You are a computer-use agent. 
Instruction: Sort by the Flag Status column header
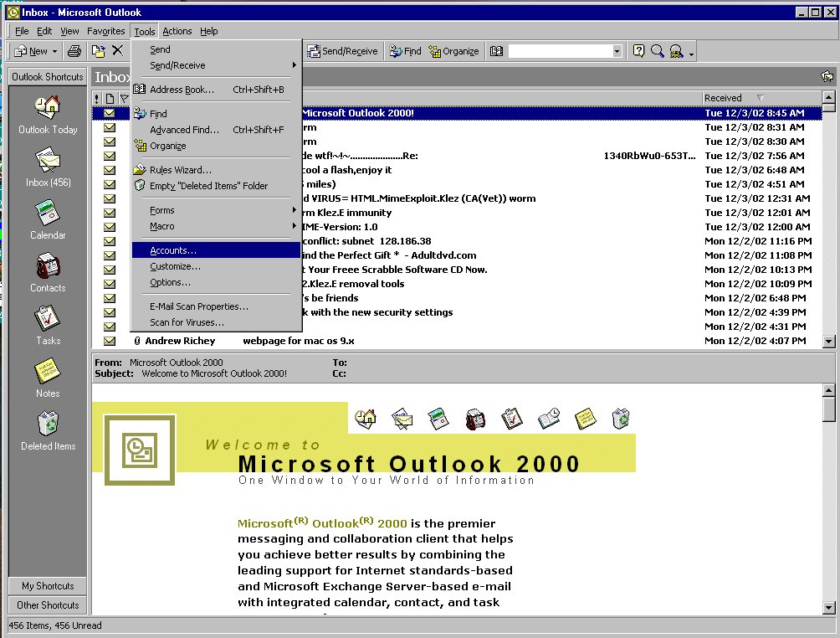125,98
